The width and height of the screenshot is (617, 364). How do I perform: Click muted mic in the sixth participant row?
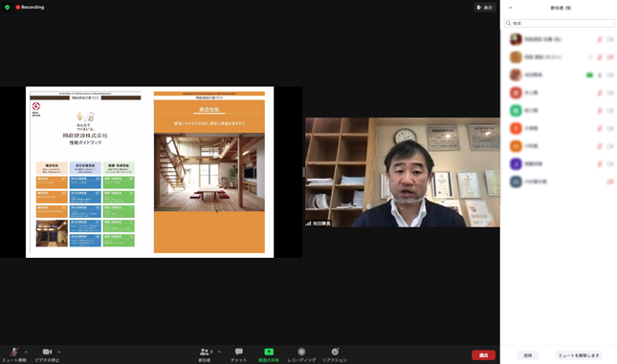point(600,128)
